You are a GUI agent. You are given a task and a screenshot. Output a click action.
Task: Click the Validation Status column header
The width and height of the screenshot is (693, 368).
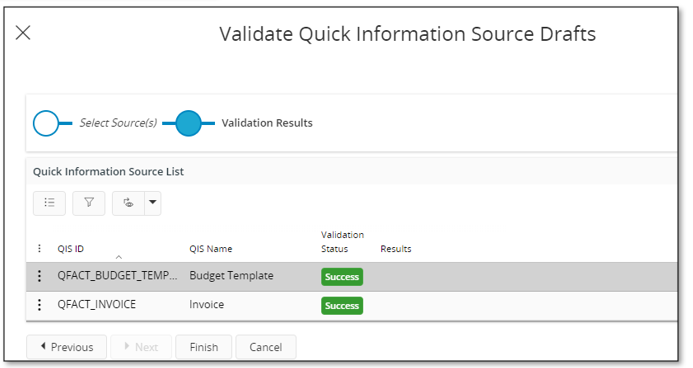(x=343, y=242)
